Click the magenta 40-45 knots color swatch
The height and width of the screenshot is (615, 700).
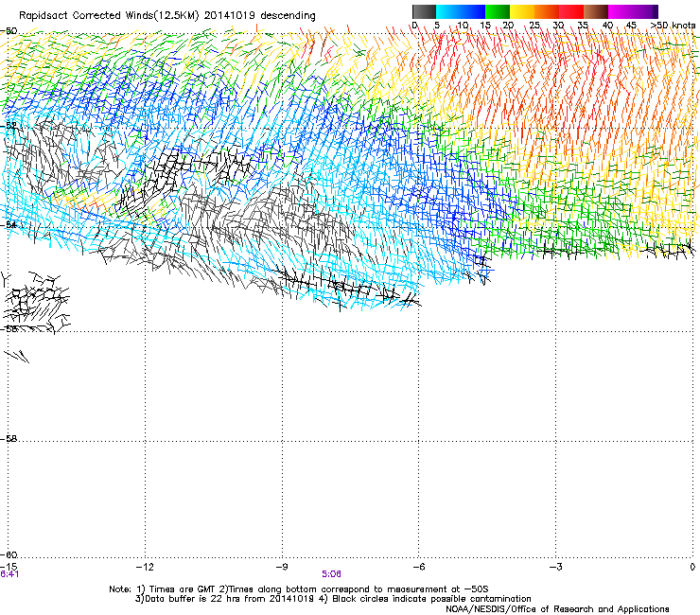[x=621, y=11]
